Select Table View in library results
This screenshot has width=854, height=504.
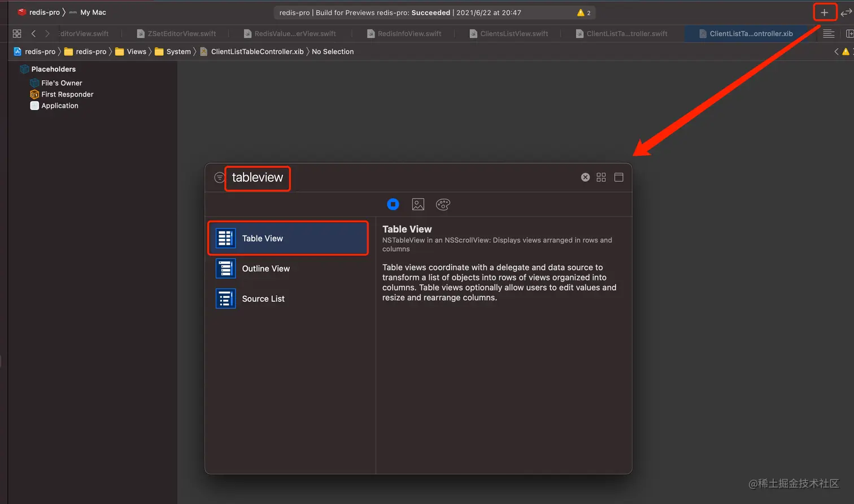(288, 238)
